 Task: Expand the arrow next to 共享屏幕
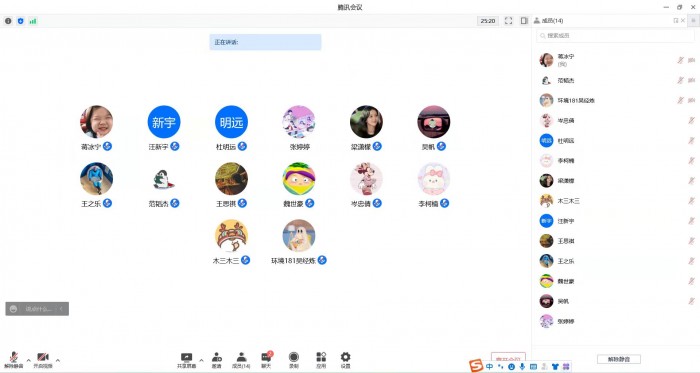coord(201,360)
